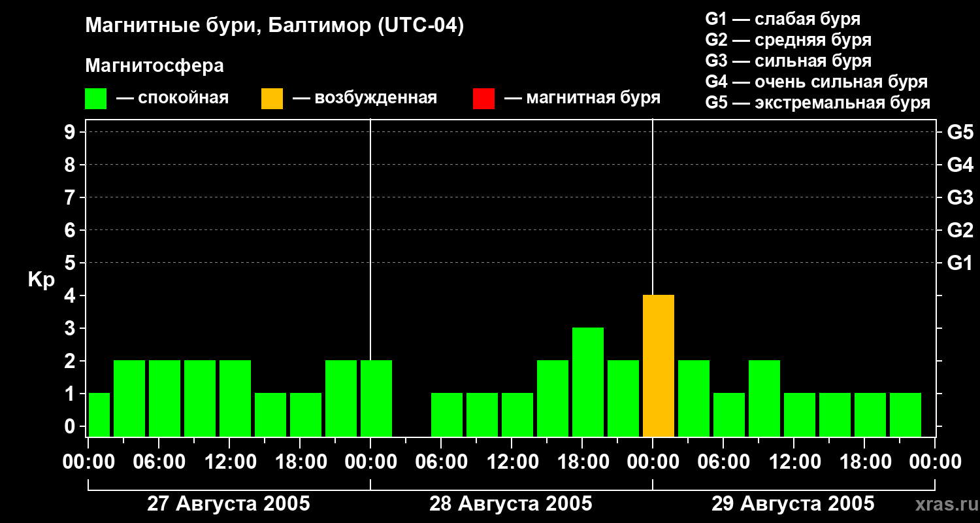Click the '00:00' label starting 27 August

[x=88, y=462]
